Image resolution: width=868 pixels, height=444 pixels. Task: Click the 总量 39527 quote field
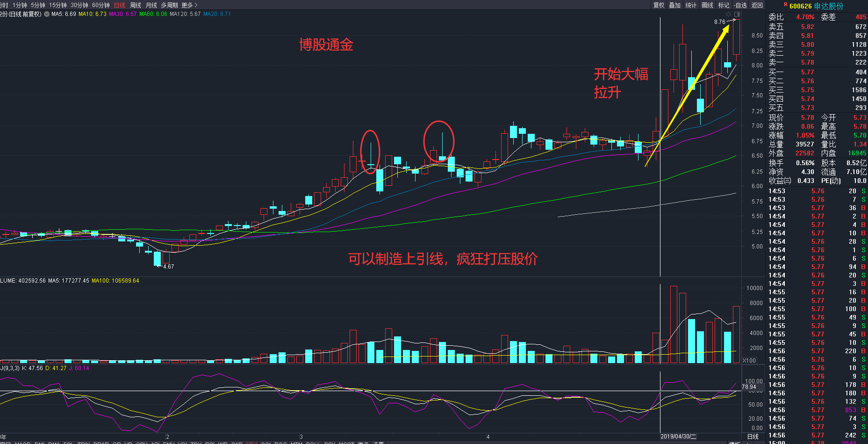[792, 144]
